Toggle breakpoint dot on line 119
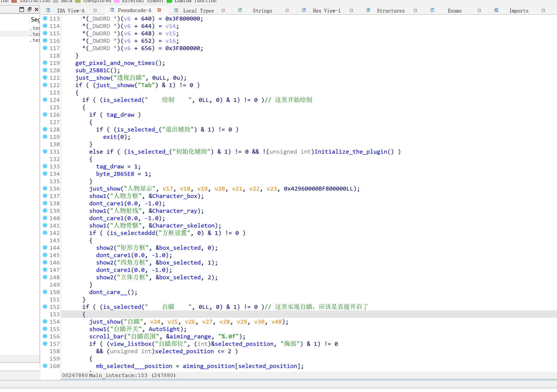 pos(45,63)
